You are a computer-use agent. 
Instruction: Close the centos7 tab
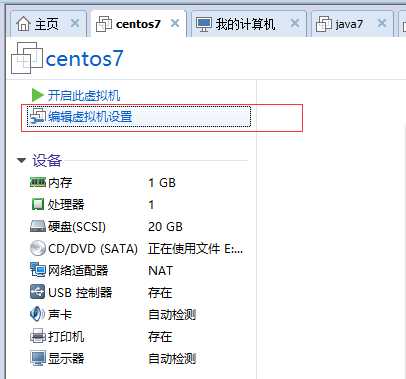tap(175, 23)
